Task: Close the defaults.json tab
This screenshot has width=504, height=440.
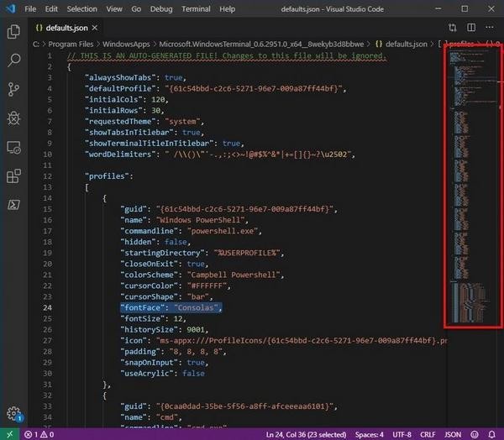Action: click(95, 28)
